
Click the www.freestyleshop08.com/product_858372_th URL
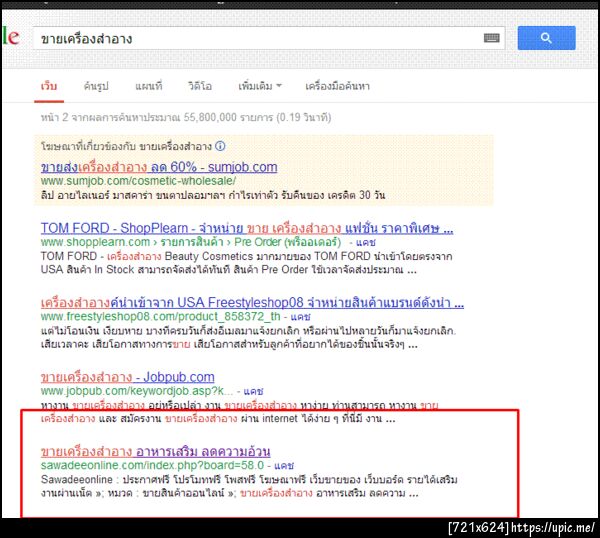[161, 316]
